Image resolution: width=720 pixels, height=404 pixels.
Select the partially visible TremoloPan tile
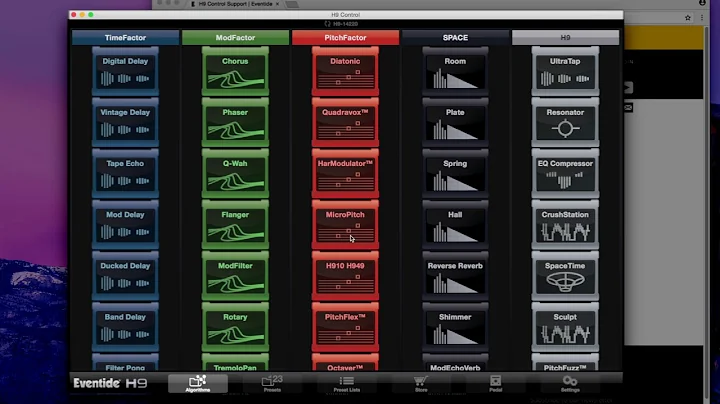pyautogui.click(x=235, y=363)
